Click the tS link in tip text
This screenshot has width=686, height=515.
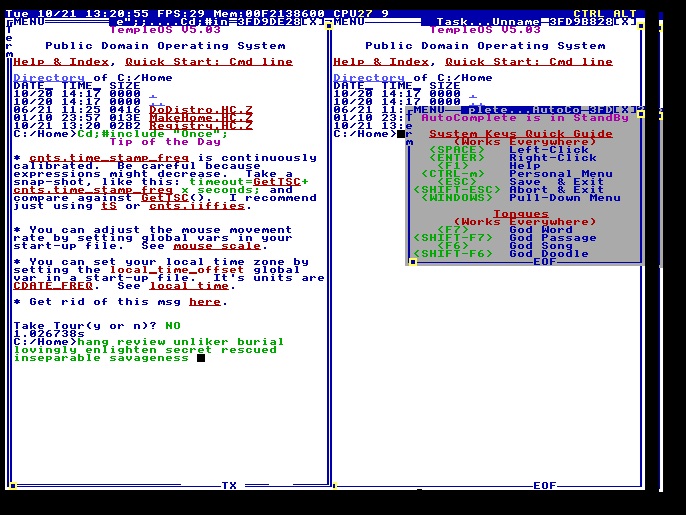pyautogui.click(x=109, y=206)
